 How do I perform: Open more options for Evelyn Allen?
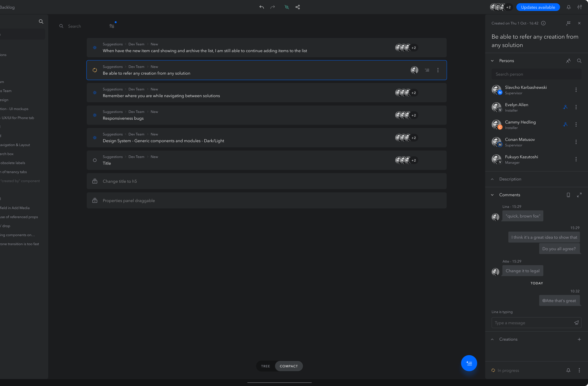click(576, 107)
